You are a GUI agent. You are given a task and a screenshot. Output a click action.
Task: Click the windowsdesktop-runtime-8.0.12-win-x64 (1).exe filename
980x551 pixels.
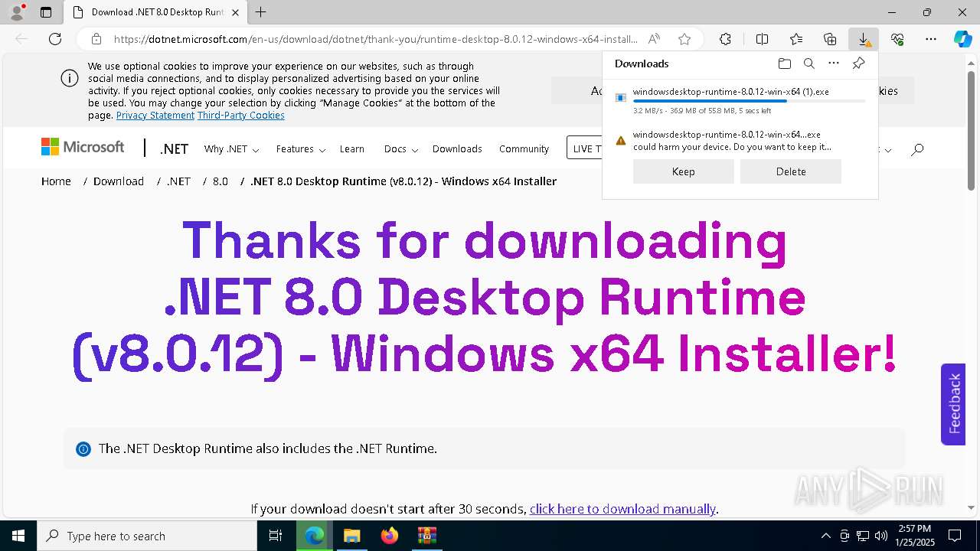click(x=730, y=92)
